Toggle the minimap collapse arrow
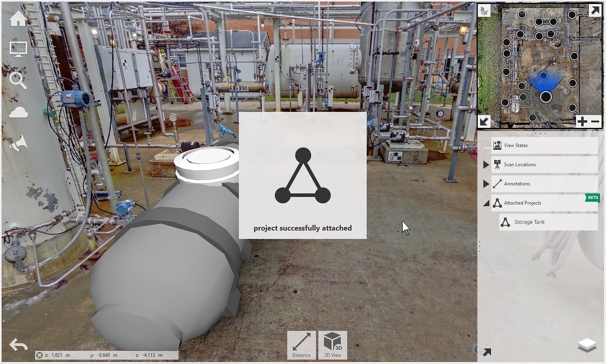Screen dimensions: 606x364 pyautogui.click(x=483, y=122)
